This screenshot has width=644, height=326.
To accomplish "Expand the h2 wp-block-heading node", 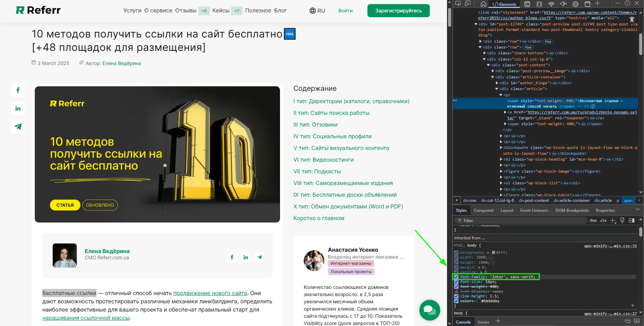I will click(x=501, y=159).
